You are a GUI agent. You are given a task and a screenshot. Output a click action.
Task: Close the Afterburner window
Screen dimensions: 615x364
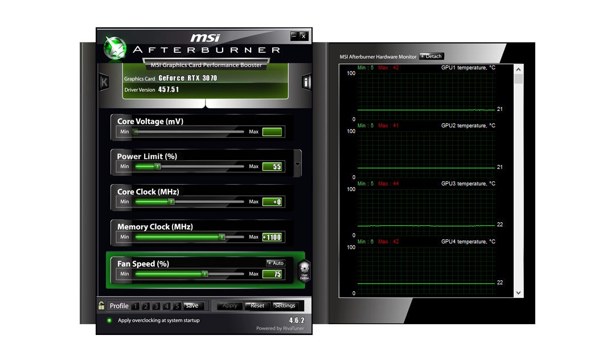tap(303, 36)
